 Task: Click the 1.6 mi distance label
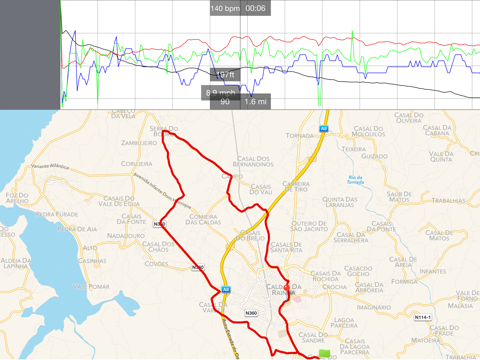pos(256,102)
